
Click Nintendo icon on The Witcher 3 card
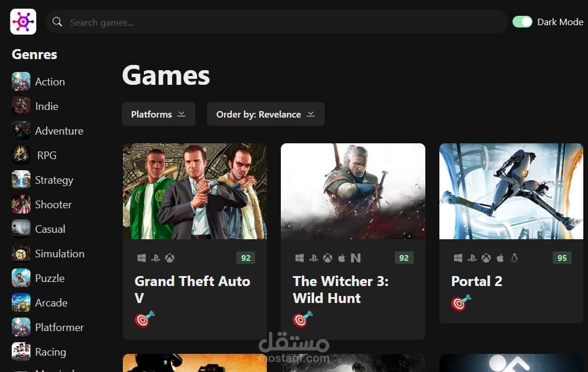click(356, 258)
